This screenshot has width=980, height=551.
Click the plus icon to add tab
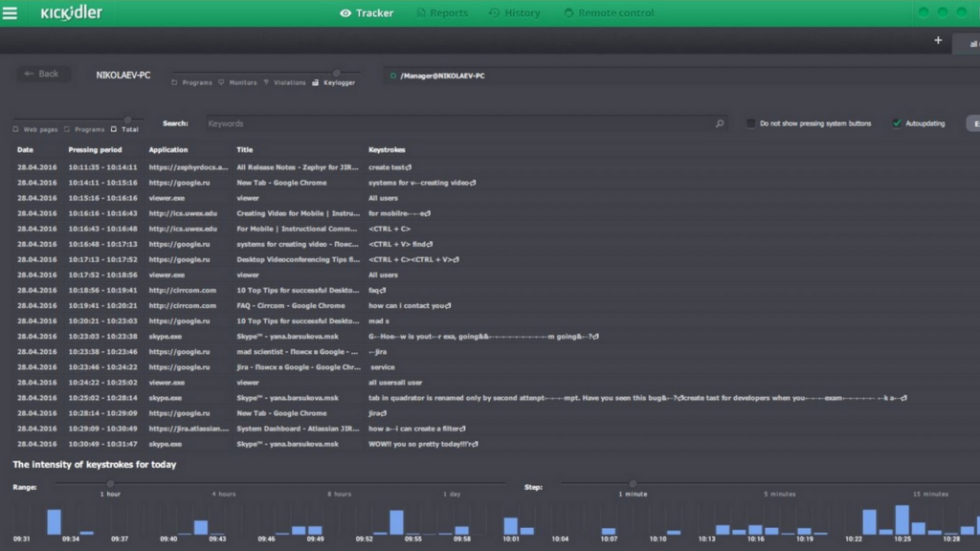pos(938,40)
